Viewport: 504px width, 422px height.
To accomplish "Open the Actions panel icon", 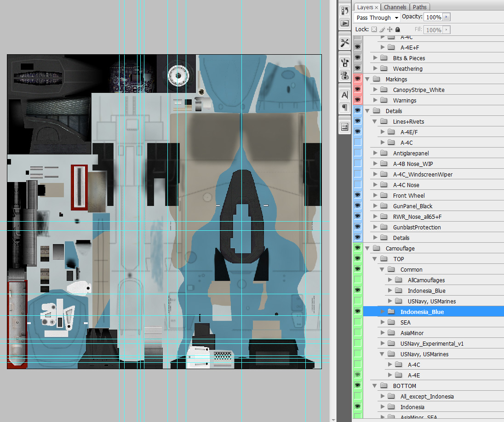I will pos(344,23).
